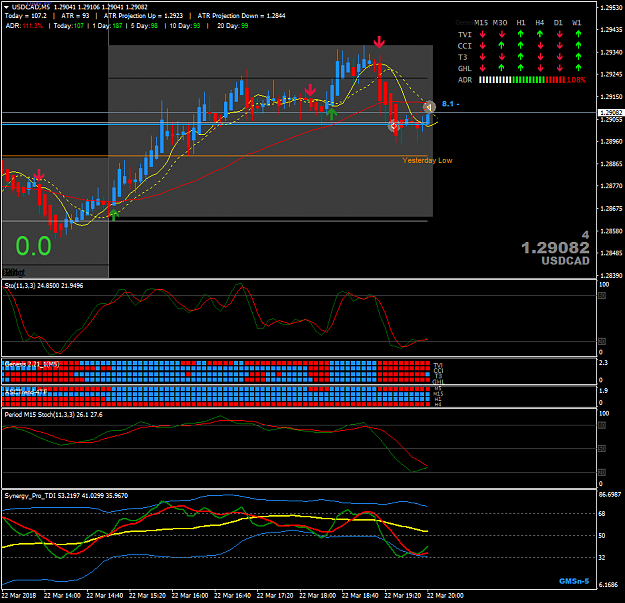
Task: Click the CCI M15 down arrow
Action: (x=482, y=46)
